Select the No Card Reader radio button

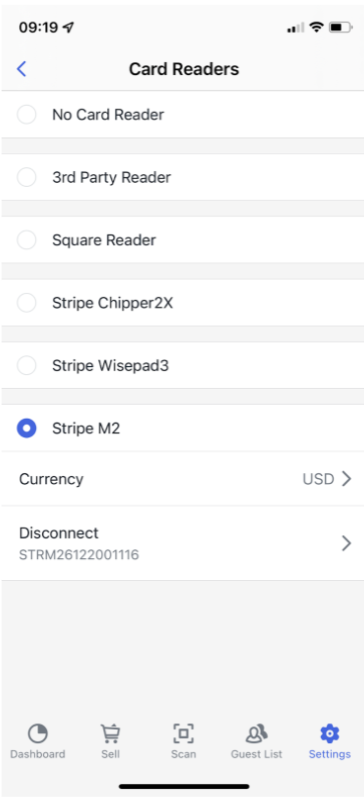[27, 115]
